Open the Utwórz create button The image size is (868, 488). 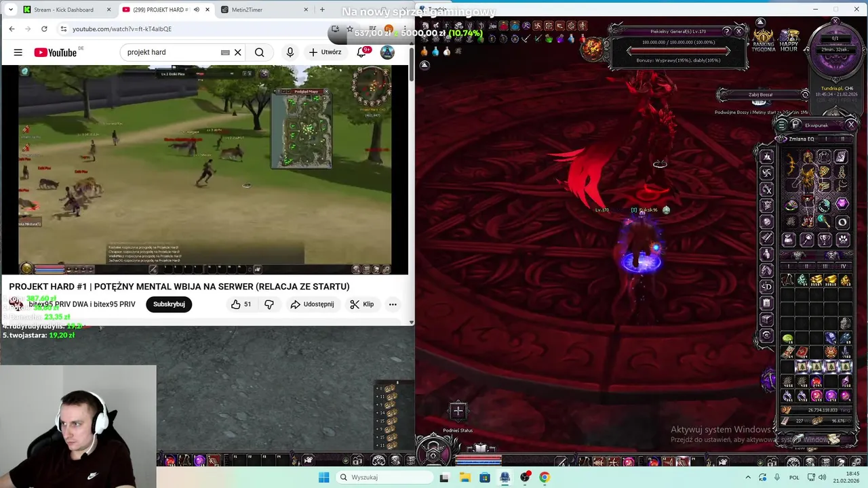click(325, 52)
